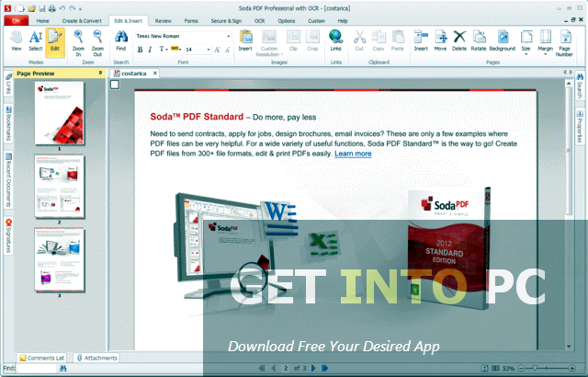Open the File menu
588x377 pixels.
click(x=17, y=20)
